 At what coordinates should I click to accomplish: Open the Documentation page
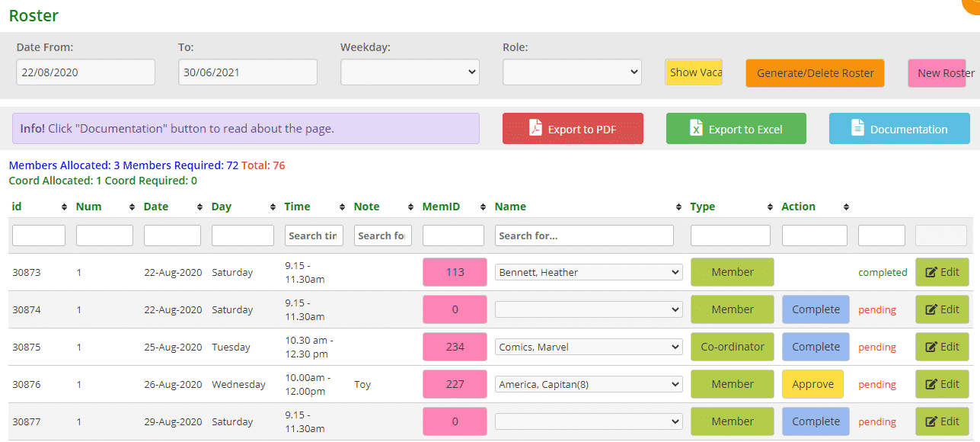(899, 128)
